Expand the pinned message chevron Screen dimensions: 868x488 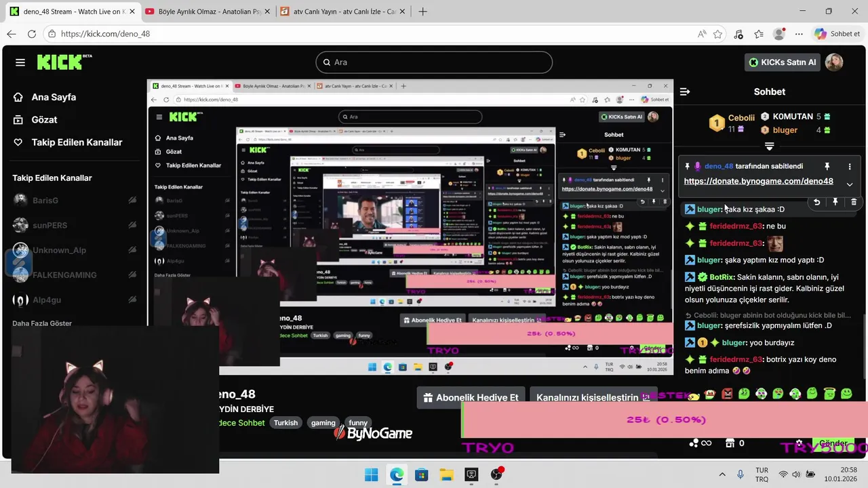849,184
